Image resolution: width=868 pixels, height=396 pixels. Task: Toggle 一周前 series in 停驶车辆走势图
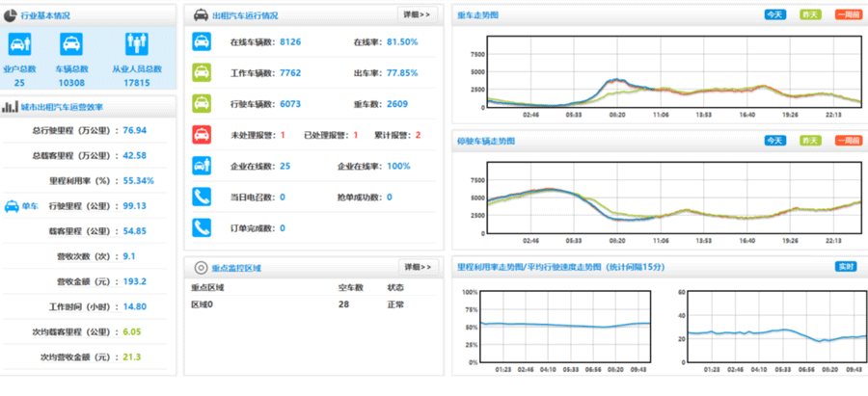click(846, 141)
